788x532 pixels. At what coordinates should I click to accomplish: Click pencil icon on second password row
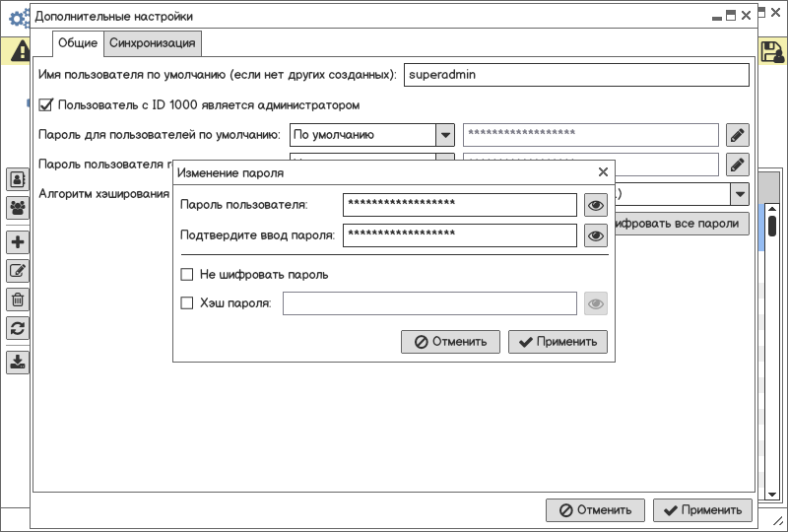coord(737,165)
